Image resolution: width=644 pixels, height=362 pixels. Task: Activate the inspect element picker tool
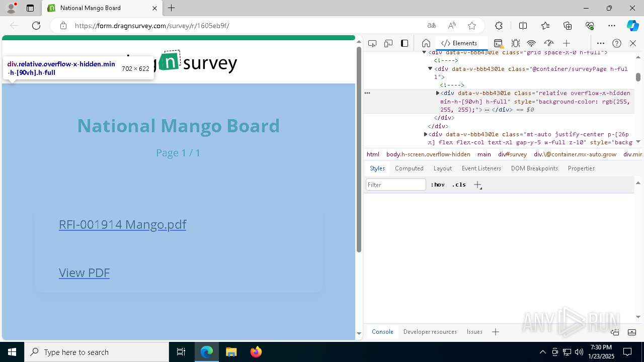(x=372, y=43)
